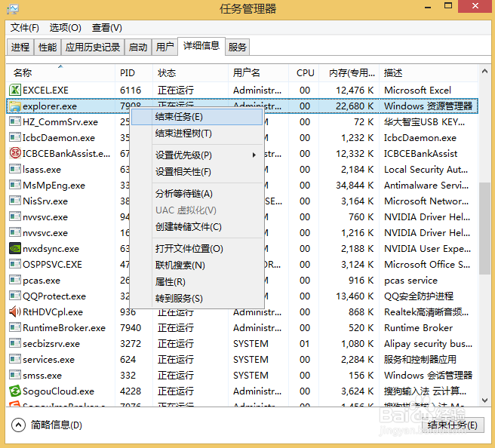Click the EXCEL.EXE process icon
The height and width of the screenshot is (448, 495).
(15, 90)
